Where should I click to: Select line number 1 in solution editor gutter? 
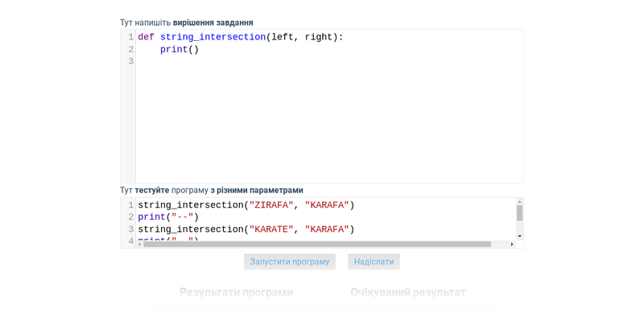coord(130,37)
